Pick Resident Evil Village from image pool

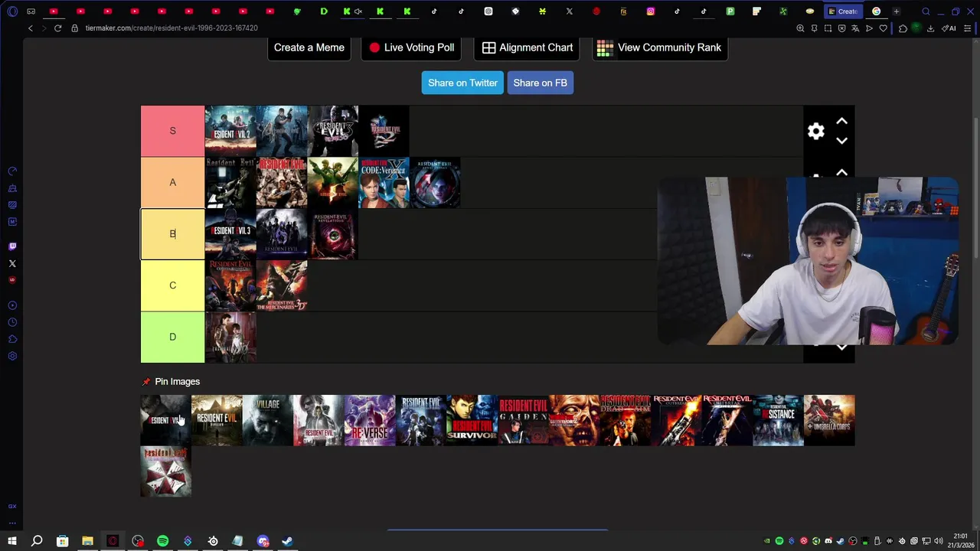tap(268, 420)
